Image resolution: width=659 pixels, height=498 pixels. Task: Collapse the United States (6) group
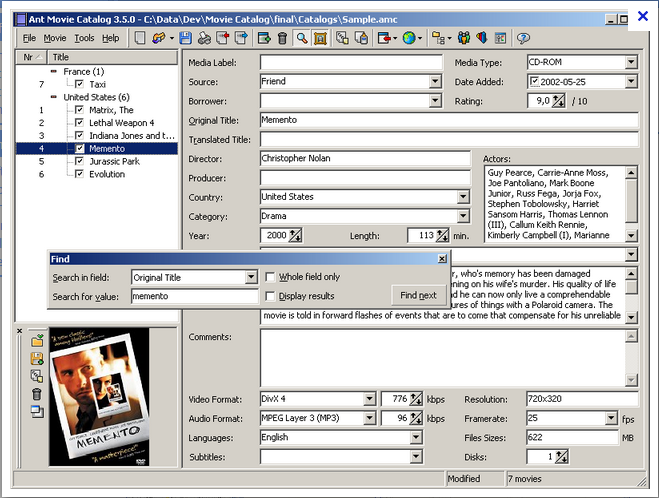pyautogui.click(x=53, y=97)
